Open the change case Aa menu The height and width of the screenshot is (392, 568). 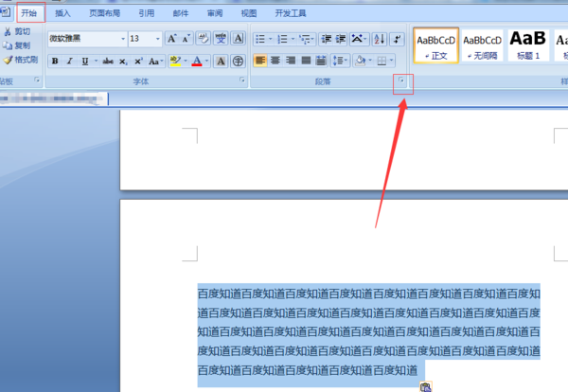click(x=156, y=61)
